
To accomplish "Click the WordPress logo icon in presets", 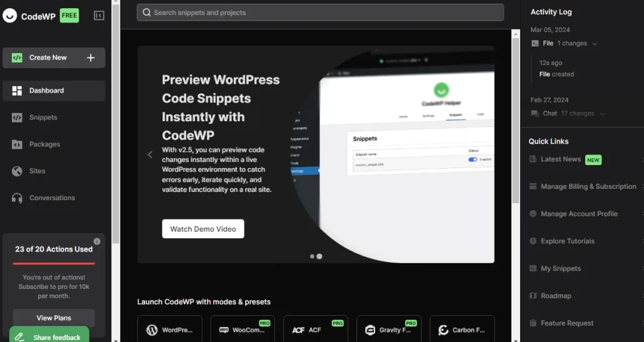I will click(152, 330).
